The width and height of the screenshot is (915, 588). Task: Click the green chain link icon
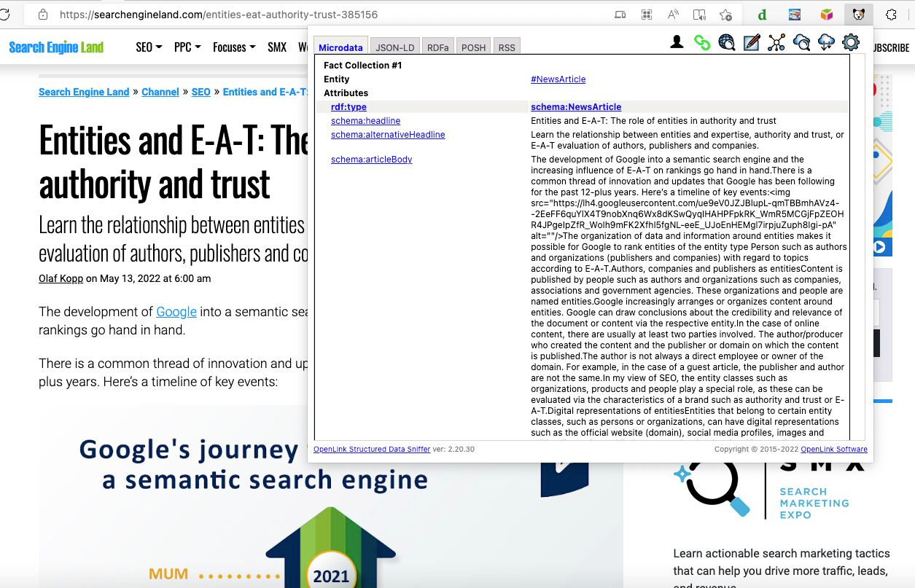702,42
